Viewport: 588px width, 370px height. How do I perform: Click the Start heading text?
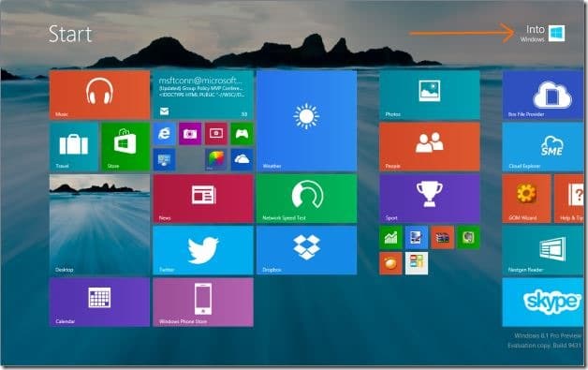70,34
